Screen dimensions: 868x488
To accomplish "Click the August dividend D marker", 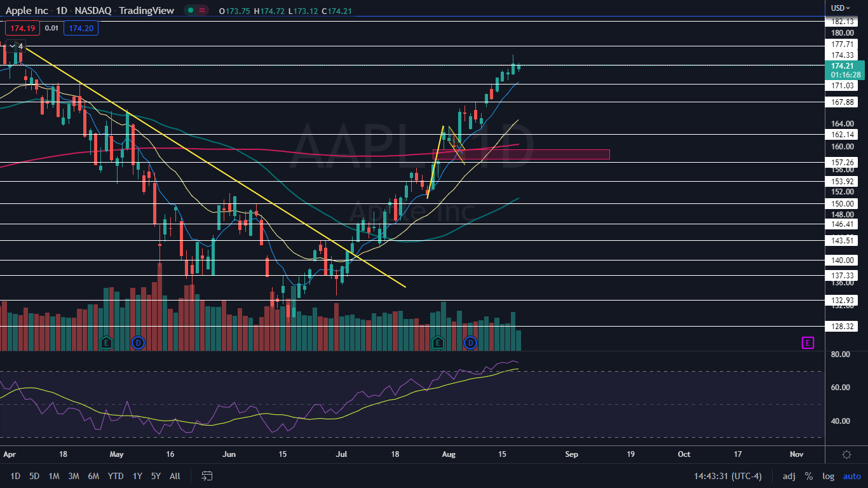I will (x=470, y=343).
